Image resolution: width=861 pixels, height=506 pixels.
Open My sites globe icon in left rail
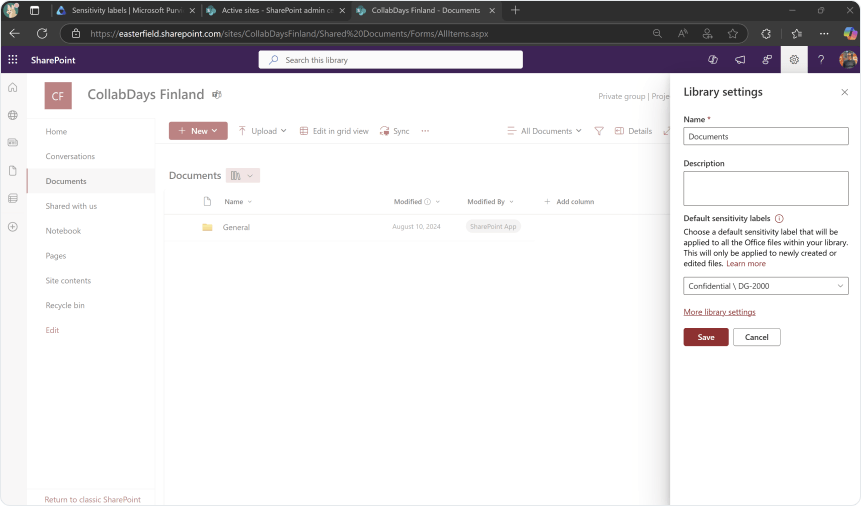point(13,115)
